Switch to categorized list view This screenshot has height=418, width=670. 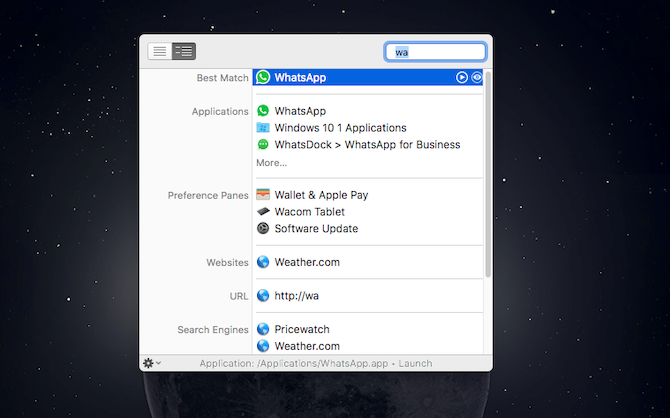[184, 51]
